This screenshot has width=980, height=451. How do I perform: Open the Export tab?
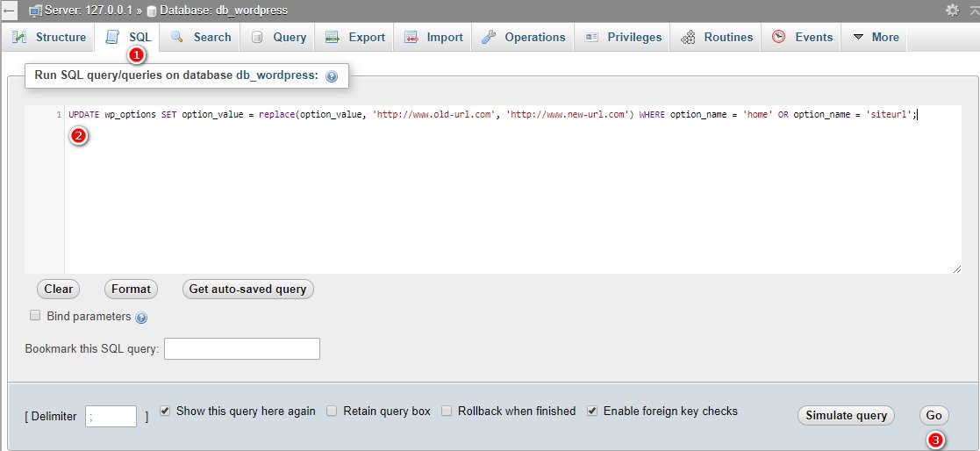355,37
